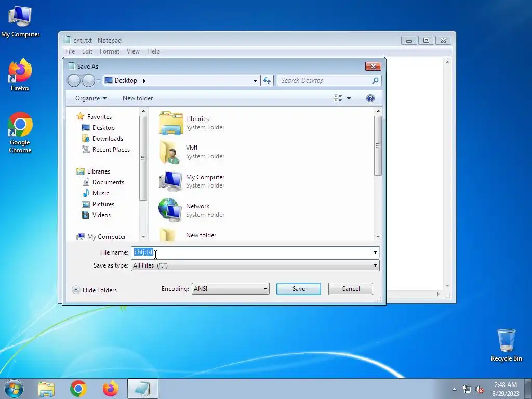This screenshot has width=532, height=399.
Task: Open Windows Explorer from taskbar
Action: [46, 389]
